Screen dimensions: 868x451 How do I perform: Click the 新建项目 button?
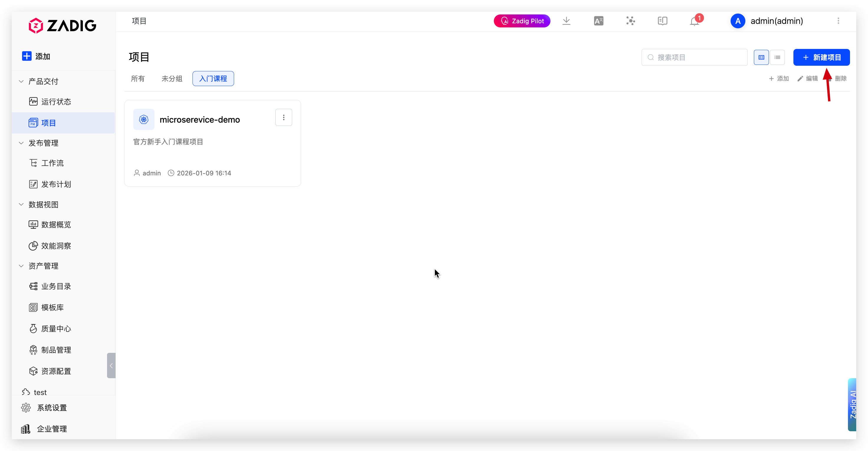point(821,57)
